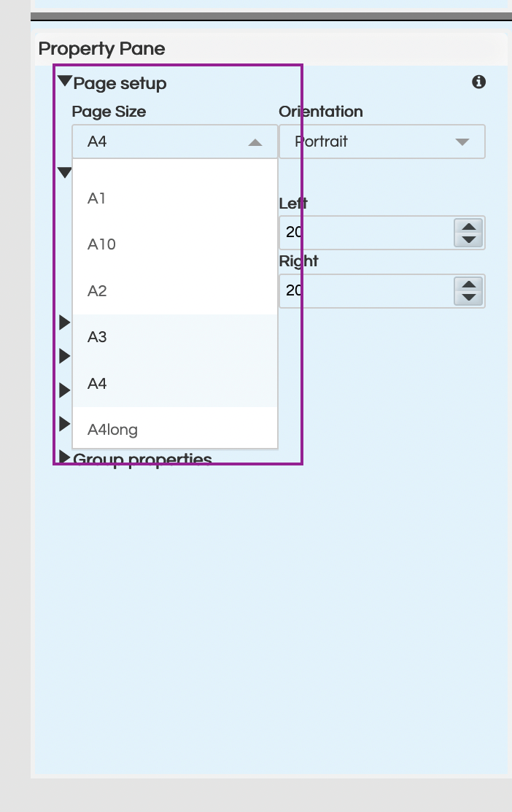The height and width of the screenshot is (812, 512).
Task: Decrement the Right margin value
Action: pyautogui.click(x=469, y=297)
